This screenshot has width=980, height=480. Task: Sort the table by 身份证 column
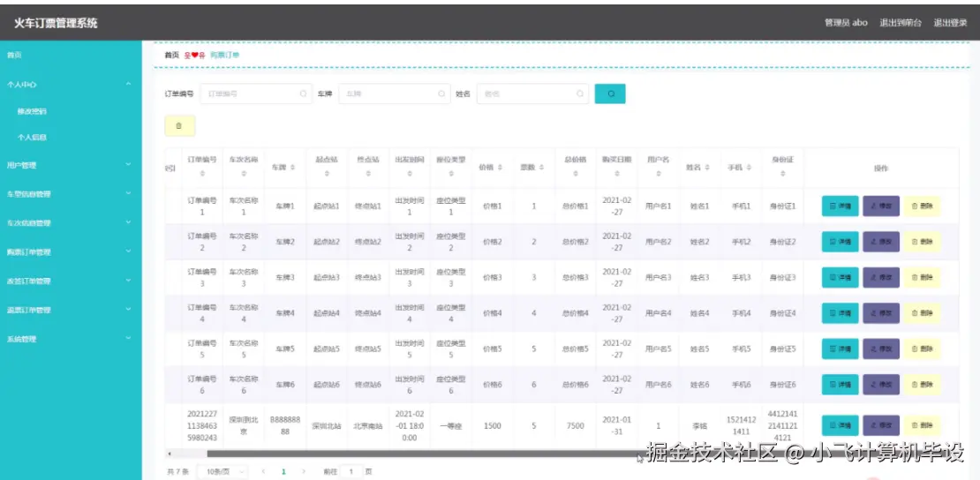click(x=782, y=175)
